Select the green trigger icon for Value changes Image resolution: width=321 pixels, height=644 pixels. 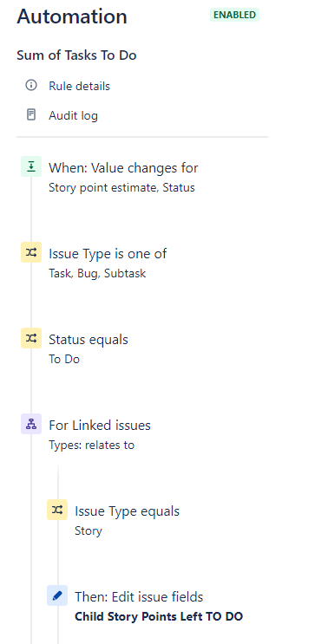pyautogui.click(x=31, y=166)
